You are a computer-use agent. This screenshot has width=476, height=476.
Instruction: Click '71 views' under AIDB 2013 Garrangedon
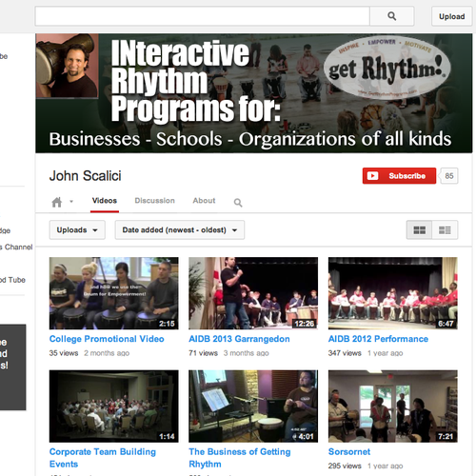(203, 353)
